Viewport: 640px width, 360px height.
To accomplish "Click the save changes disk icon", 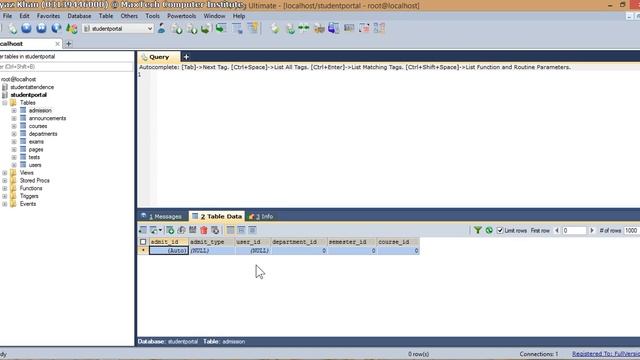I will click(193, 230).
